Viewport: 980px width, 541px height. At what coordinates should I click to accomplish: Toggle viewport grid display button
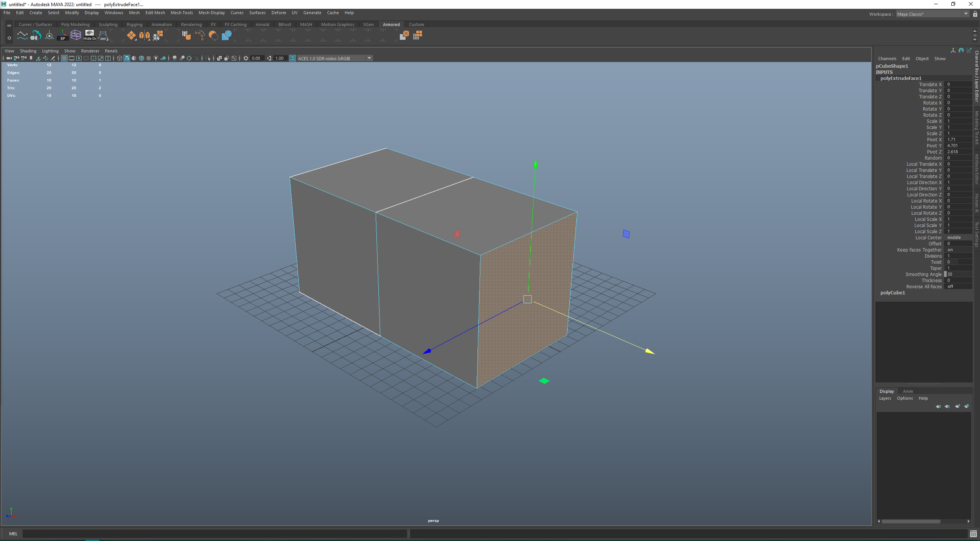click(64, 58)
